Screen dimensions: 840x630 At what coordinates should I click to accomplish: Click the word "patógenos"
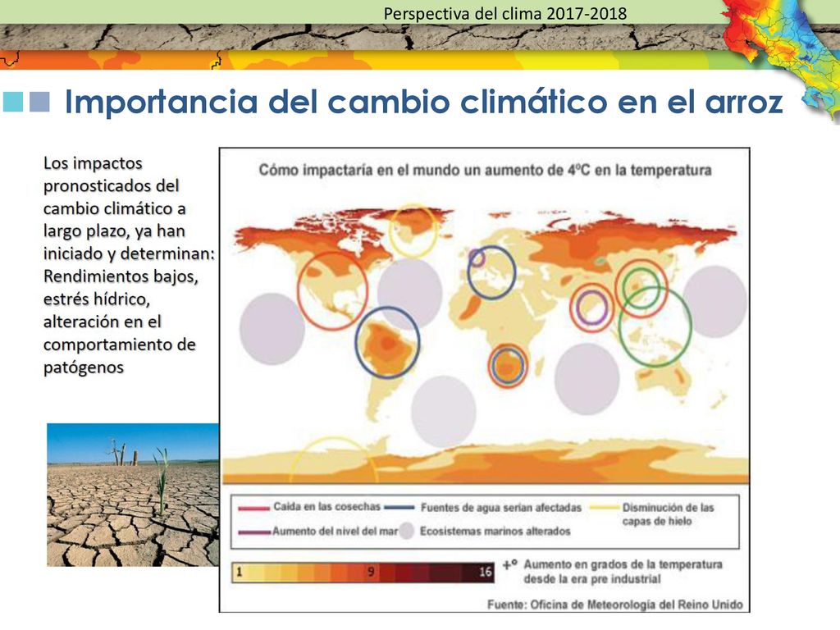(x=84, y=367)
